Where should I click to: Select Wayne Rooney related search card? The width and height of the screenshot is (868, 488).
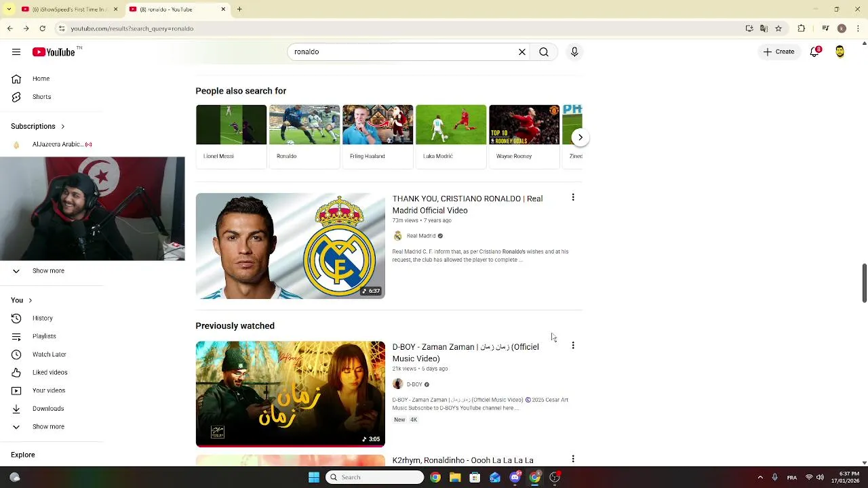[x=524, y=136]
